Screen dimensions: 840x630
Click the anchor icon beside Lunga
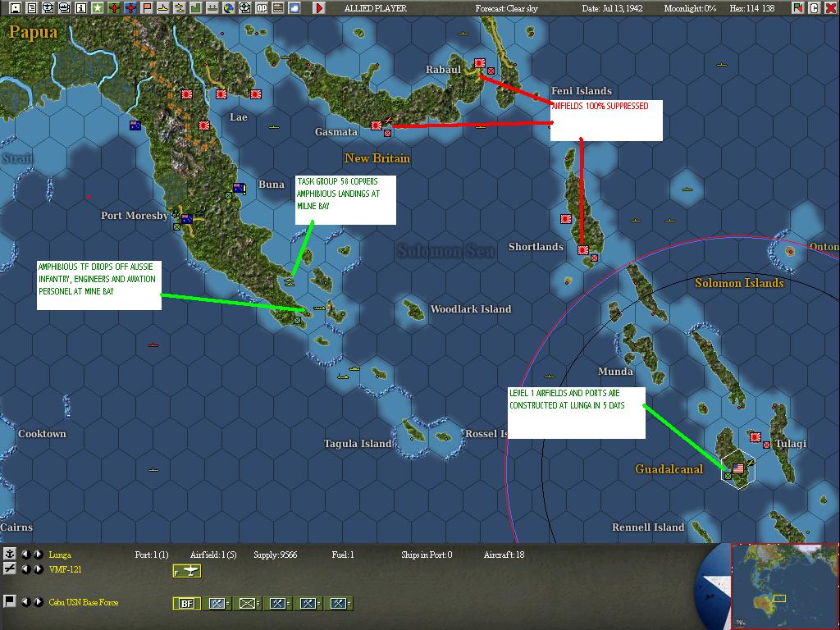[x=10, y=554]
